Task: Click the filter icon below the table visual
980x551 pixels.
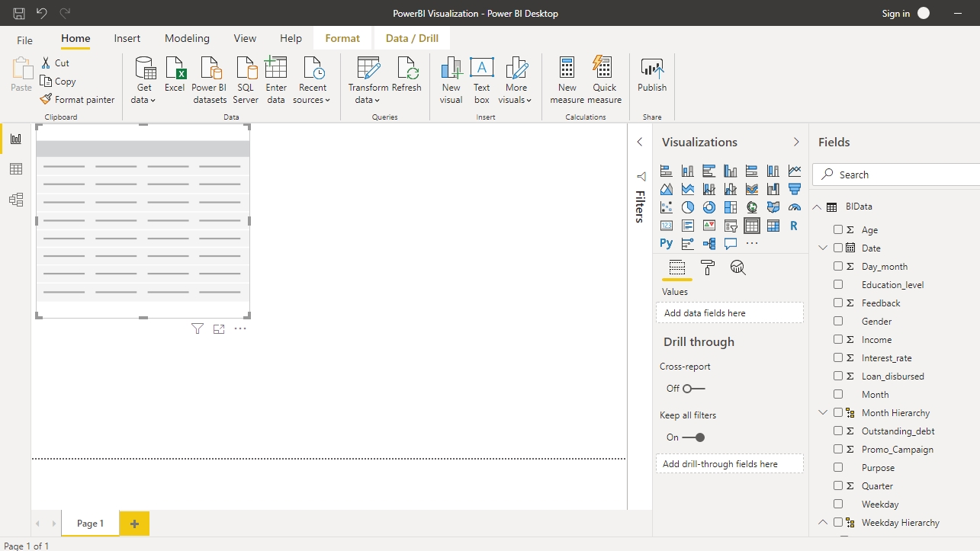Action: (x=198, y=329)
